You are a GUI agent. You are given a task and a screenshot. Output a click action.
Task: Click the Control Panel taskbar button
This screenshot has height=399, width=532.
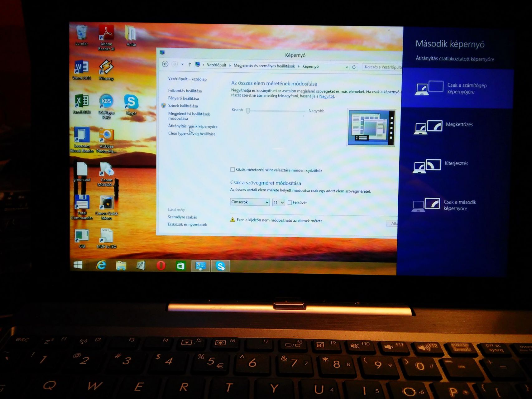click(200, 266)
